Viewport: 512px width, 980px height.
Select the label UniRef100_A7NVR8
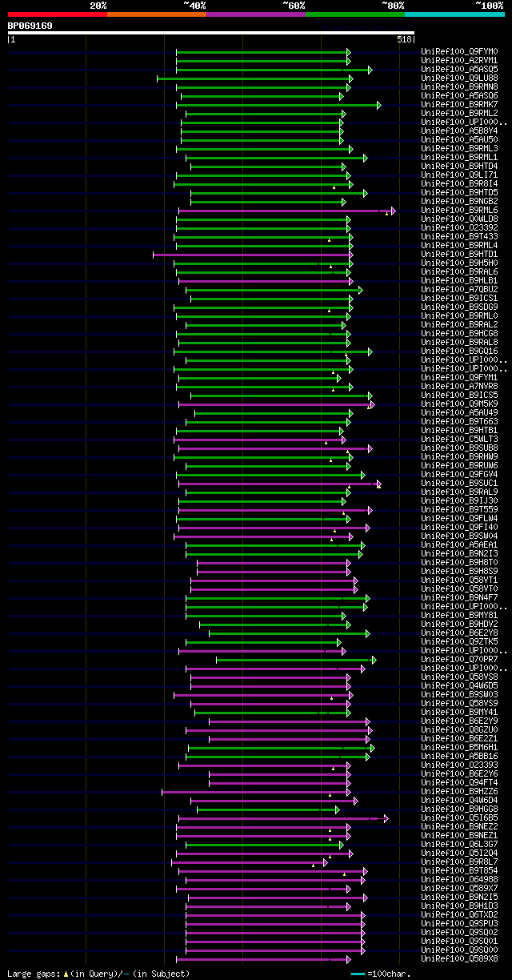pyautogui.click(x=459, y=386)
